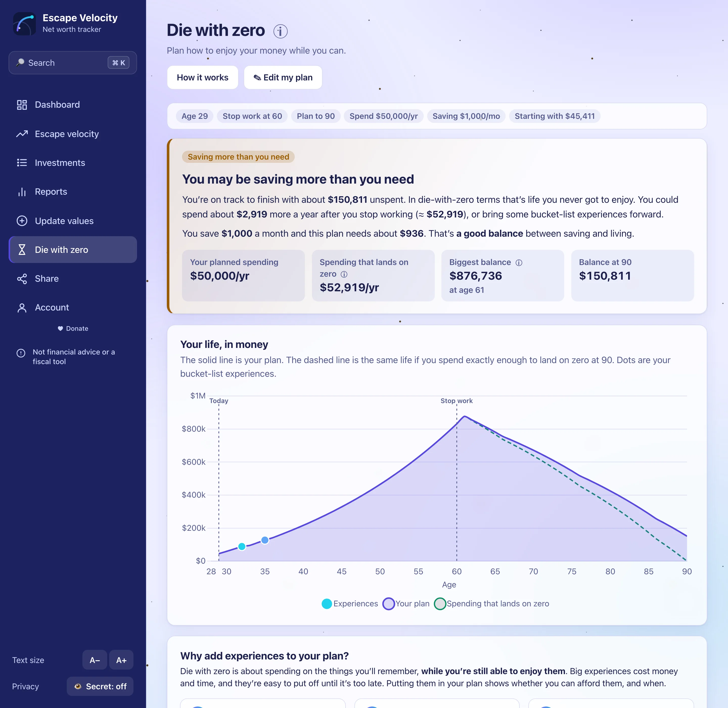Click Edit my plan button

(283, 77)
